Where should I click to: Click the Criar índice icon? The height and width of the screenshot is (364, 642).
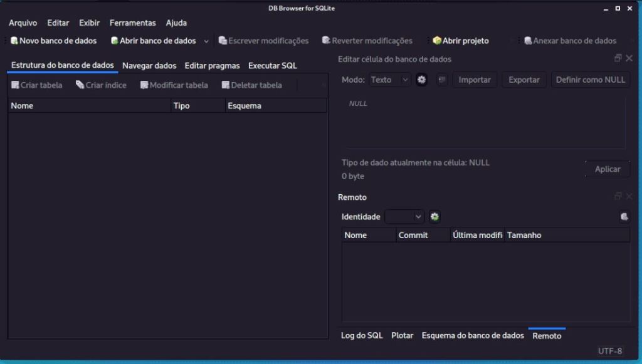pyautogui.click(x=80, y=85)
